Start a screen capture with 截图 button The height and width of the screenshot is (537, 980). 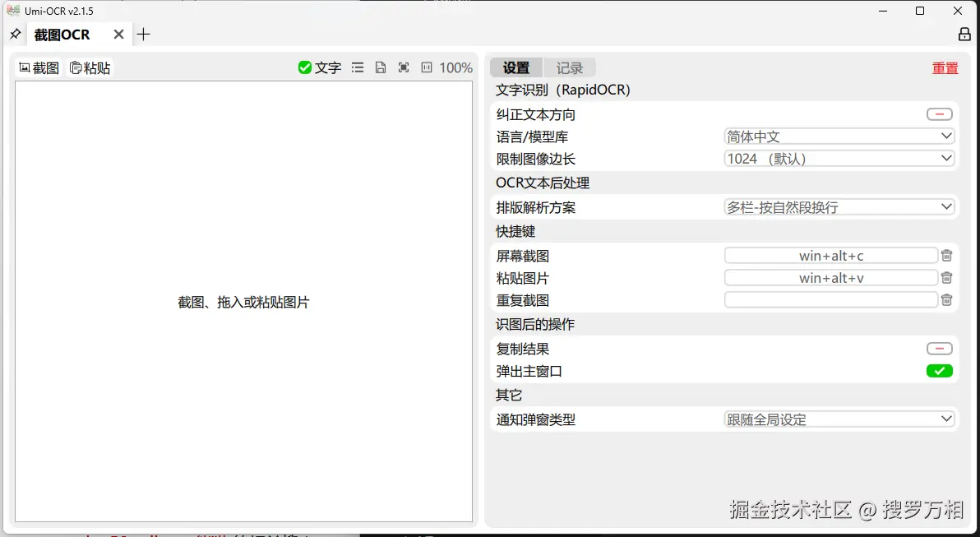click(39, 67)
